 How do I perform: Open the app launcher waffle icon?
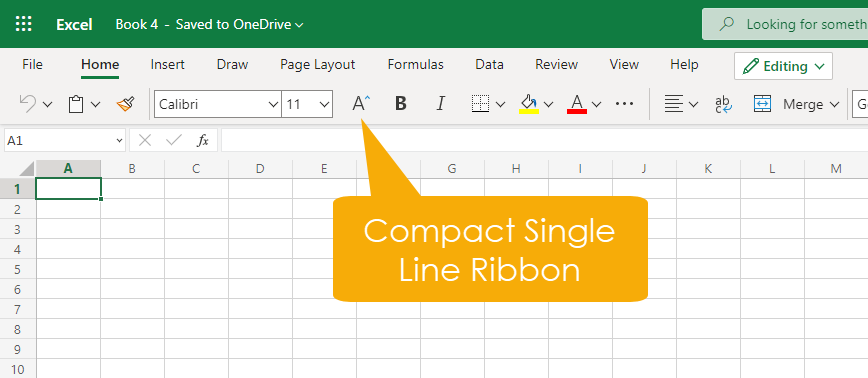coord(24,24)
